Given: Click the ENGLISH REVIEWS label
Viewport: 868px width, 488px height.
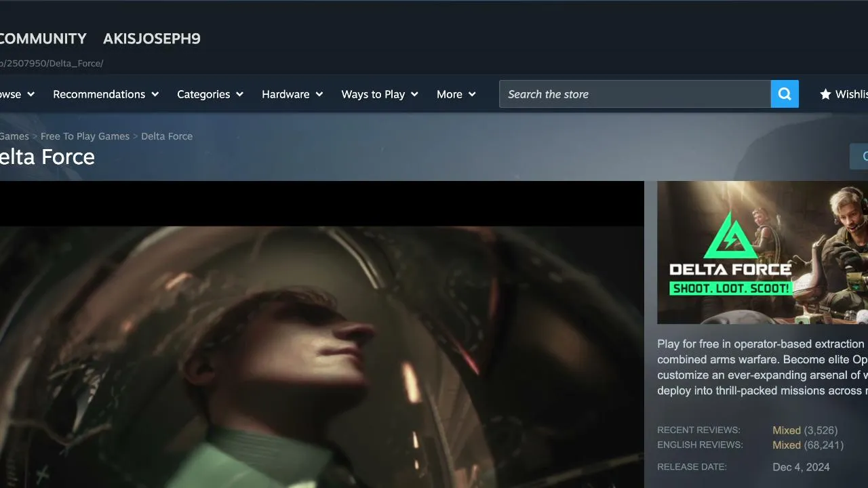Looking at the screenshot, I should (700, 445).
